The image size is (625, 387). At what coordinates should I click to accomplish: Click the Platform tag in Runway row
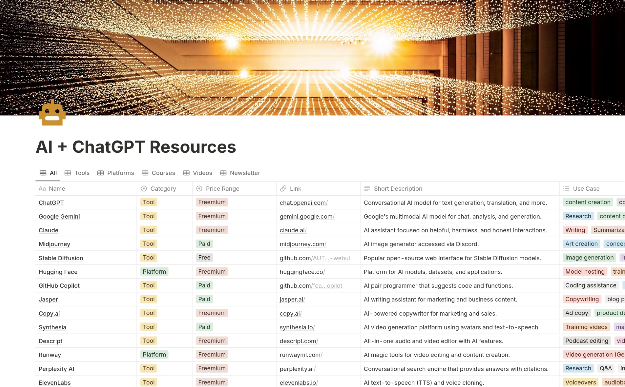pos(154,355)
